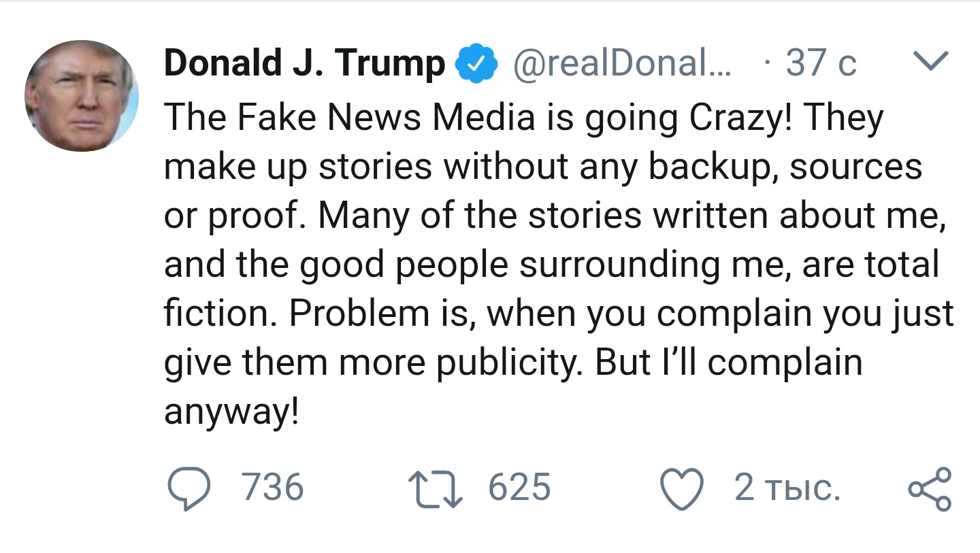Click the word "anyway!" ending the tweet
980x553 pixels.
coord(231,412)
